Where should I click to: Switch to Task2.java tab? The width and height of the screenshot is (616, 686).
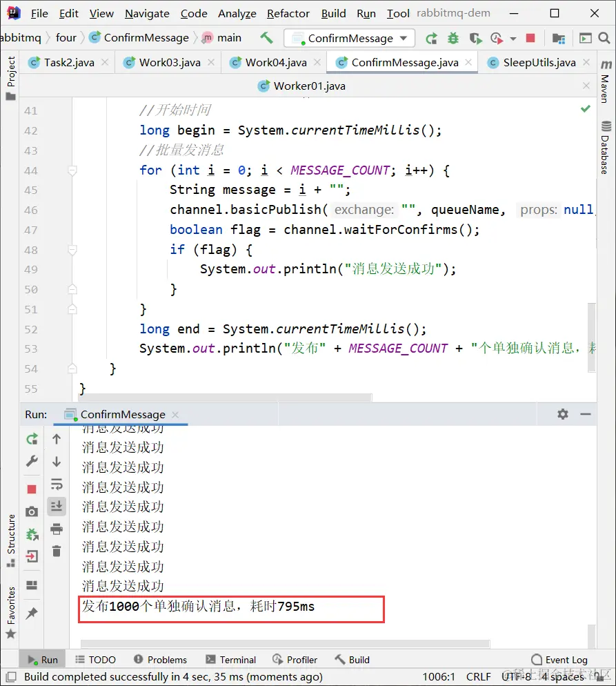point(69,63)
